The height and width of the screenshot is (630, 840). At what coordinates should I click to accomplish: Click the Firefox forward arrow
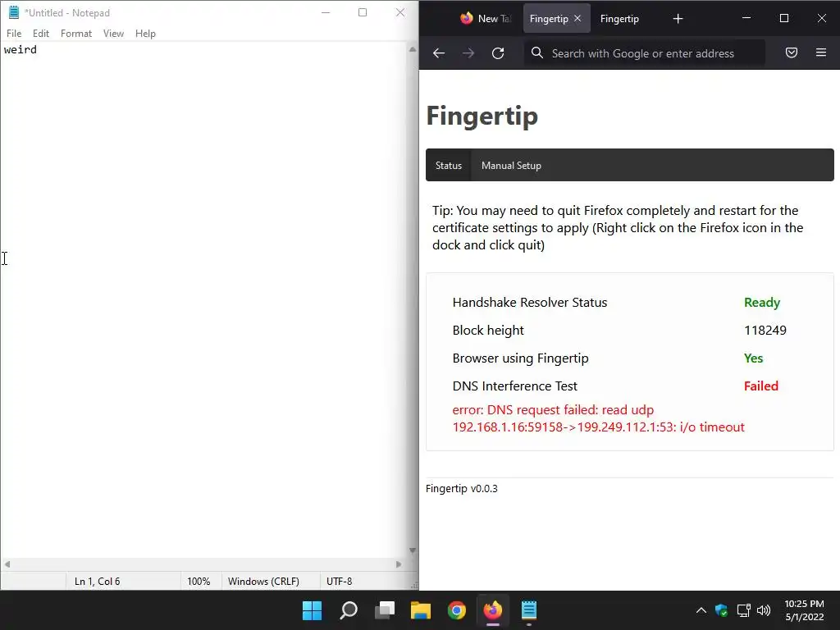pos(468,53)
